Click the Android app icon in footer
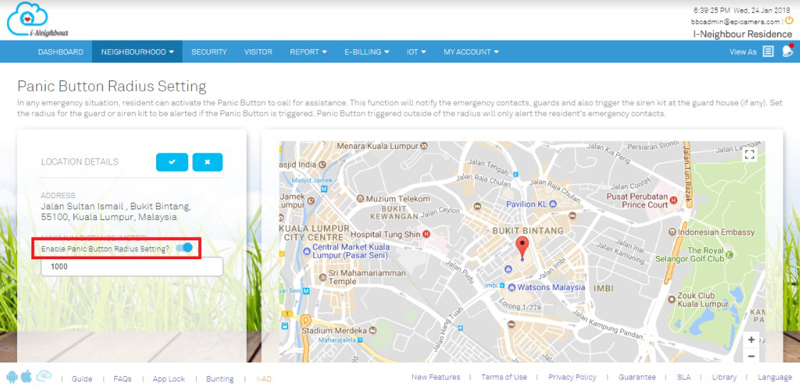800x391 pixels. click(x=12, y=377)
